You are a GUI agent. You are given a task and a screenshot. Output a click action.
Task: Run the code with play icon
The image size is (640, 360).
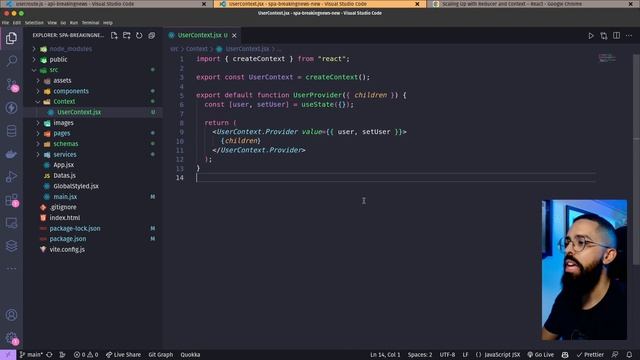click(591, 36)
